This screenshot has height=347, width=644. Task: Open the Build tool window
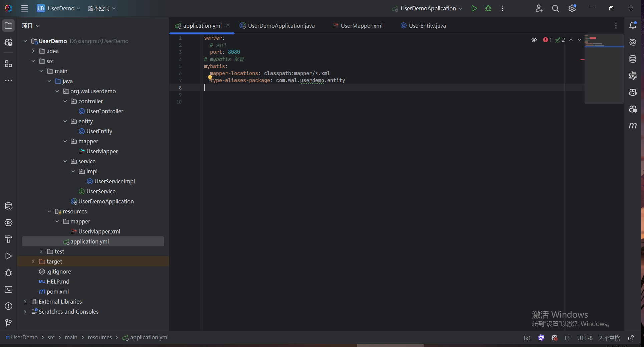[8, 239]
